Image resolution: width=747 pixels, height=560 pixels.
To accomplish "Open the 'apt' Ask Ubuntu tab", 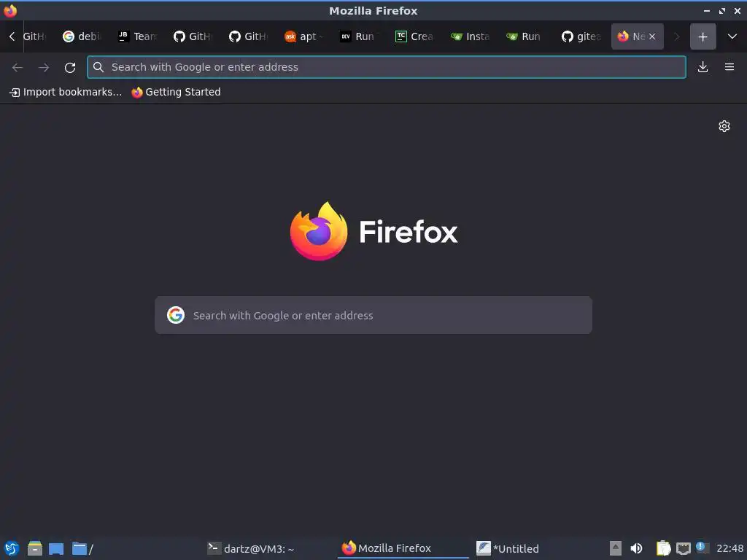I will pyautogui.click(x=305, y=36).
